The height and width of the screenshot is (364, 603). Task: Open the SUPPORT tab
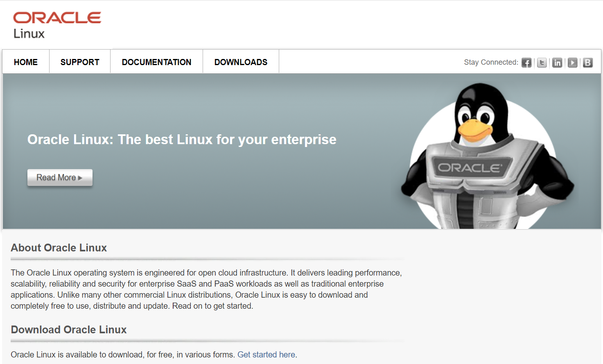[80, 62]
